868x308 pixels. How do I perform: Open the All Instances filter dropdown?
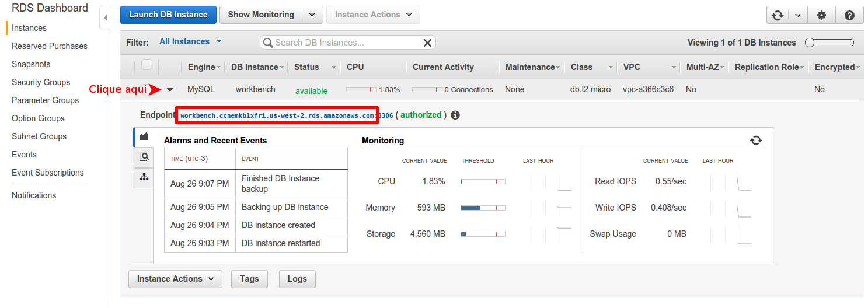tap(190, 41)
